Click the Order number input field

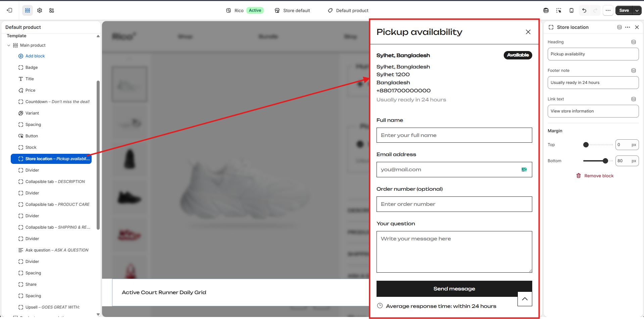click(454, 204)
